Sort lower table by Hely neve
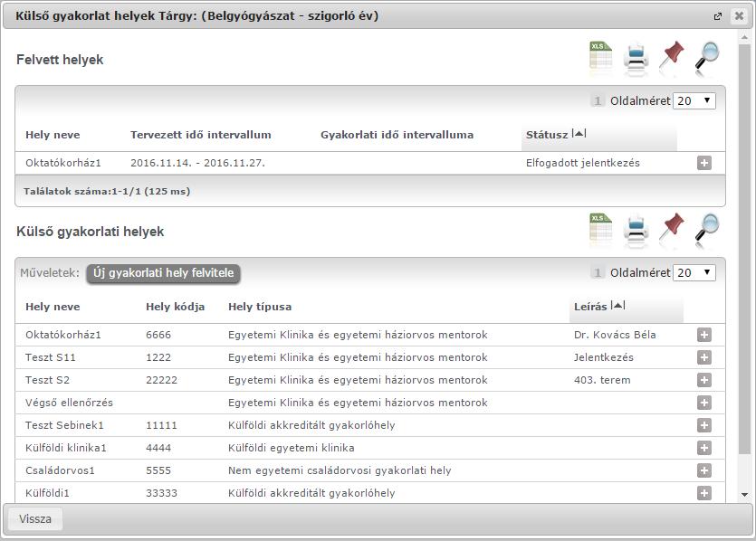Screen dimensions: 756x541 53,307
